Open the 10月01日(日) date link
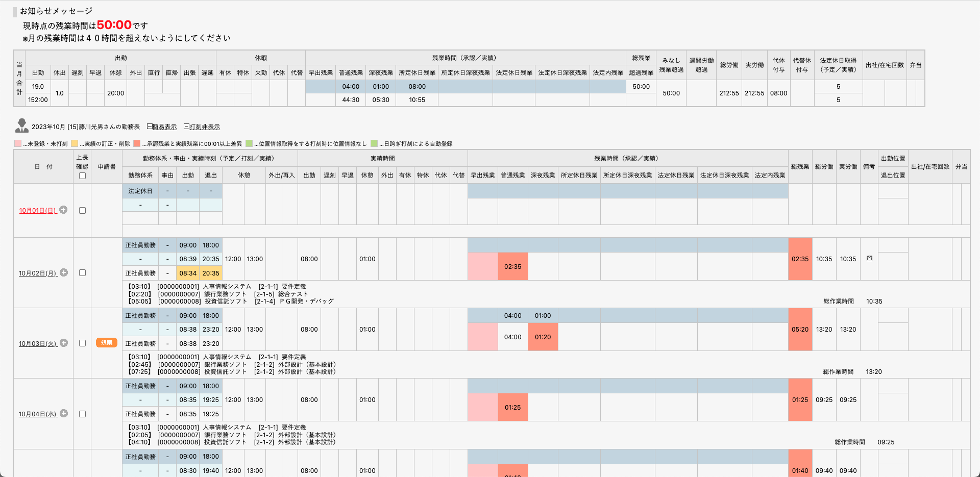The height and width of the screenshot is (477, 980). [x=38, y=211]
